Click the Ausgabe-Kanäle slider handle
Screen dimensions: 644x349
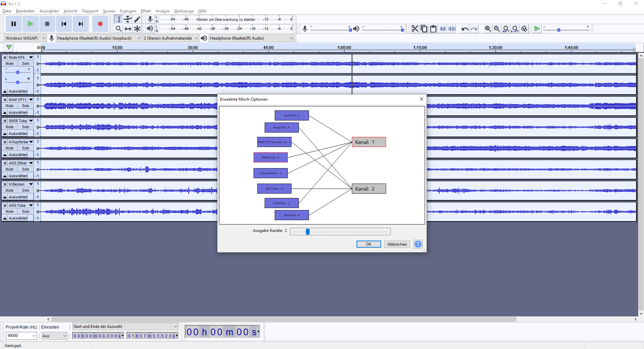[308, 232]
